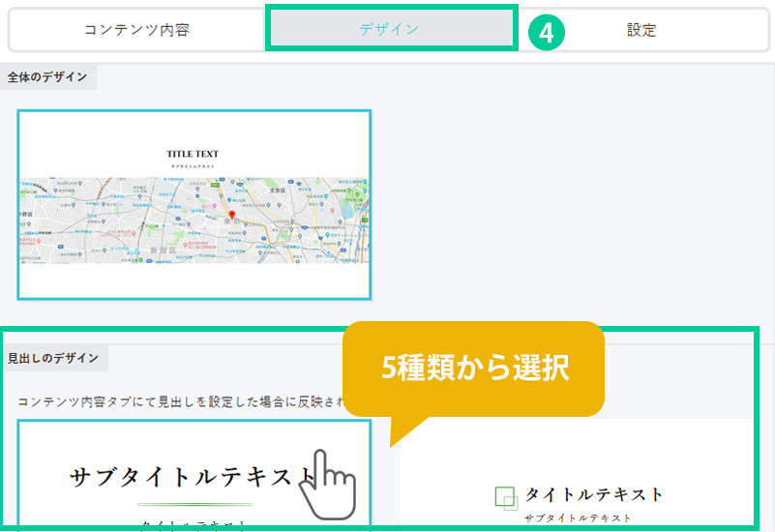This screenshot has width=775, height=532.
Task: Click the 全体のデザイン section label
Action: (47, 76)
